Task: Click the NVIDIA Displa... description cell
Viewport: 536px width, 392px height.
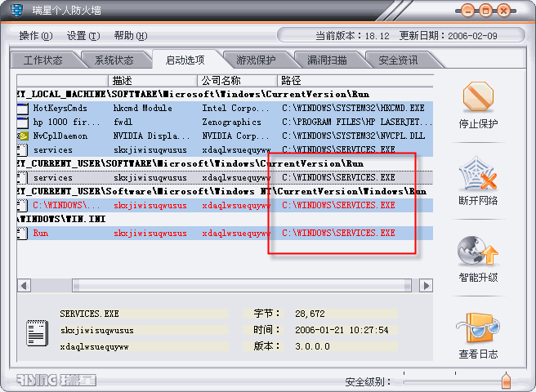Action: click(x=151, y=136)
